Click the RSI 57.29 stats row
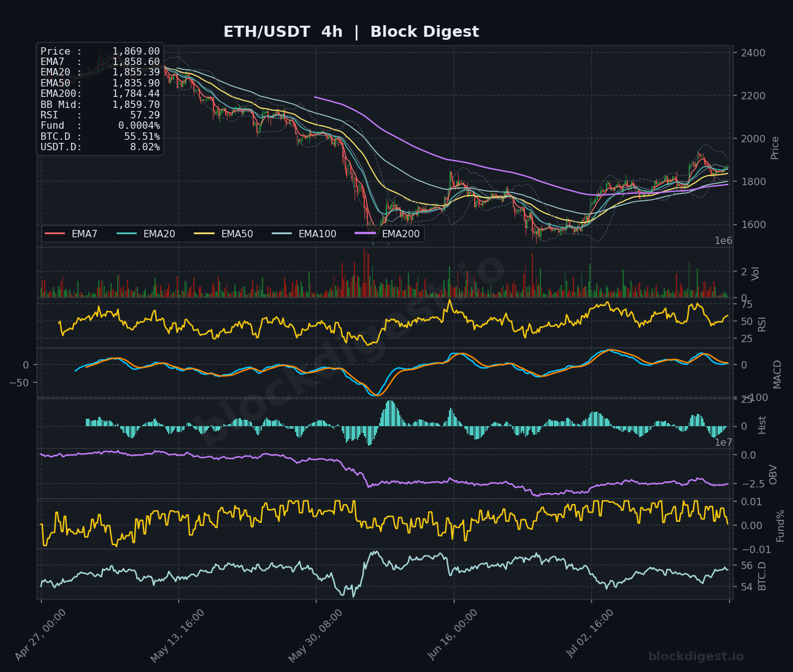The height and width of the screenshot is (672, 793). point(100,115)
